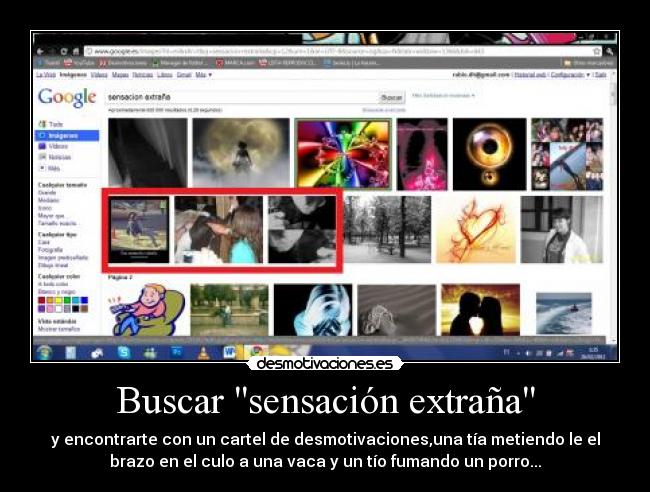Click the search box with 'sensacion extraña'
650x492 pixels.
coord(242,97)
